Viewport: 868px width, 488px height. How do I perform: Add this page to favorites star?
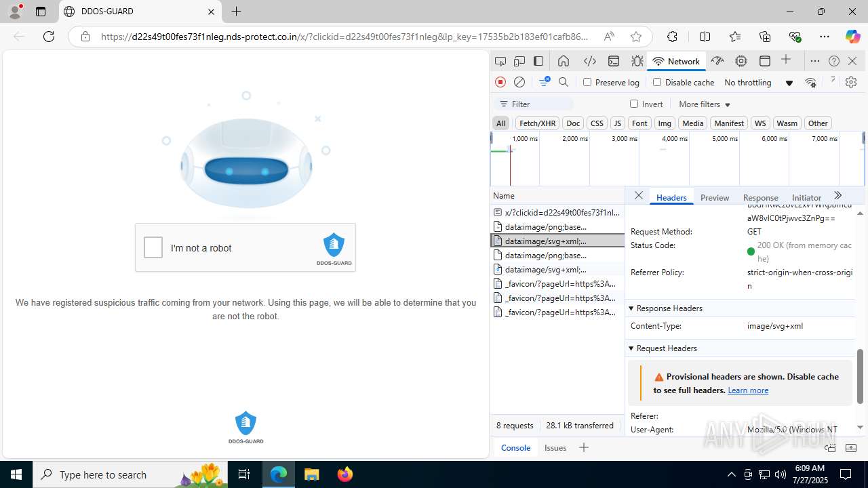click(x=635, y=37)
